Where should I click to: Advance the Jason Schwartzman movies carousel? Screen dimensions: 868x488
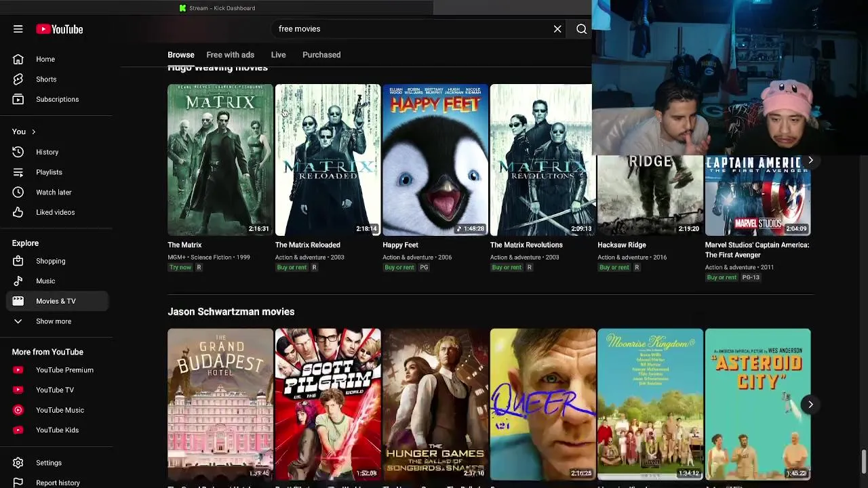tap(810, 405)
